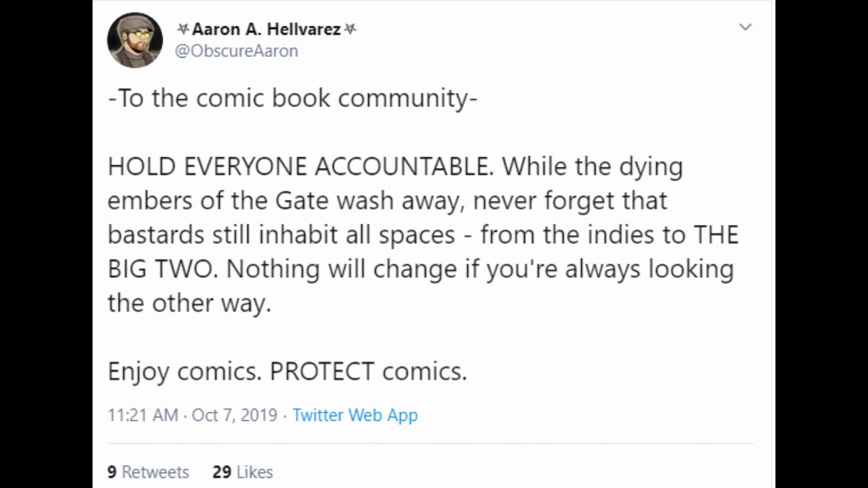Click the phrase 'the other way.'

[189, 303]
